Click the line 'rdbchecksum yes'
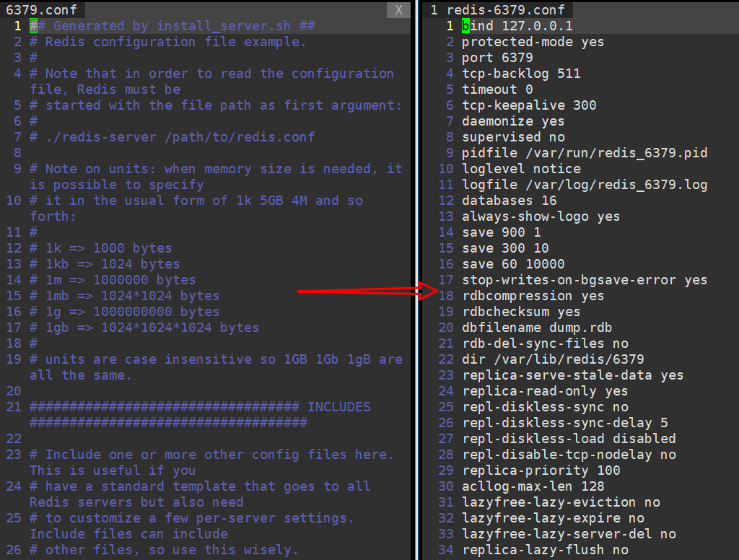 coord(521,312)
